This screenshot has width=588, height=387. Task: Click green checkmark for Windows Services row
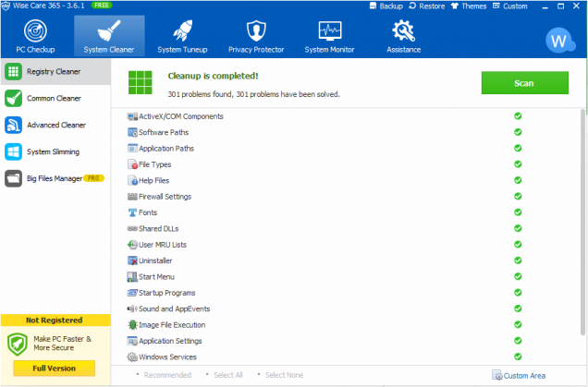point(518,357)
